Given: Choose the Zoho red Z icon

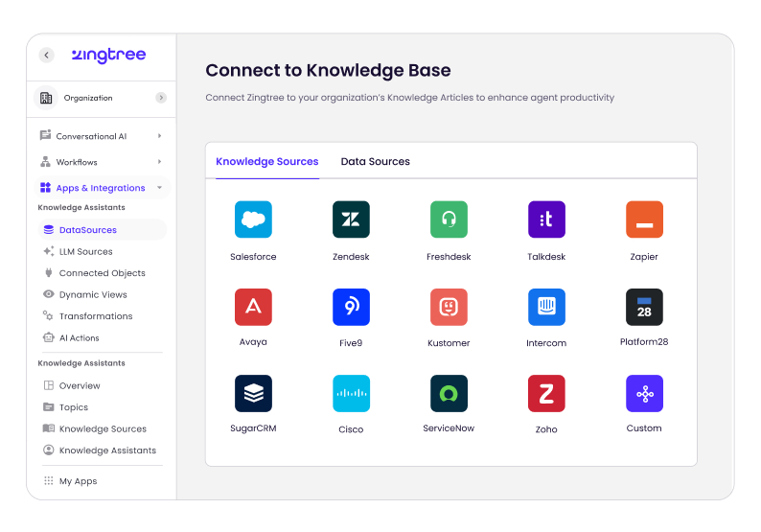Looking at the screenshot, I should pos(546,393).
